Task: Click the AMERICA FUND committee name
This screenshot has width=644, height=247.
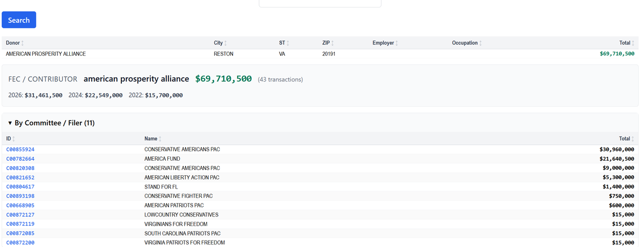Action: click(162, 159)
